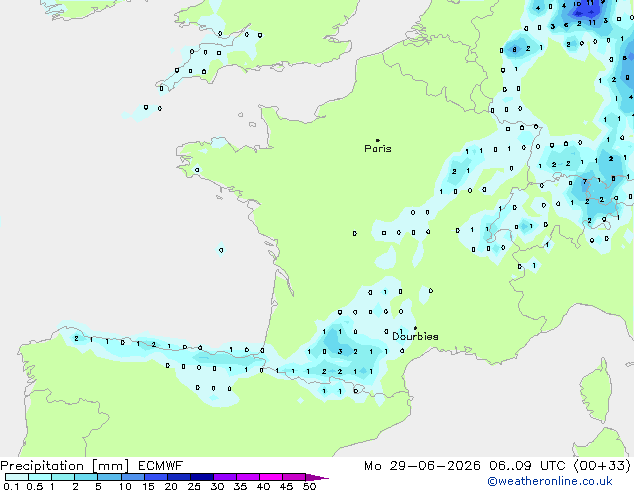Viewport: 634px width, 490px height.
Task: Pick the 1–2 mm legend swatch
Action: pos(63,477)
